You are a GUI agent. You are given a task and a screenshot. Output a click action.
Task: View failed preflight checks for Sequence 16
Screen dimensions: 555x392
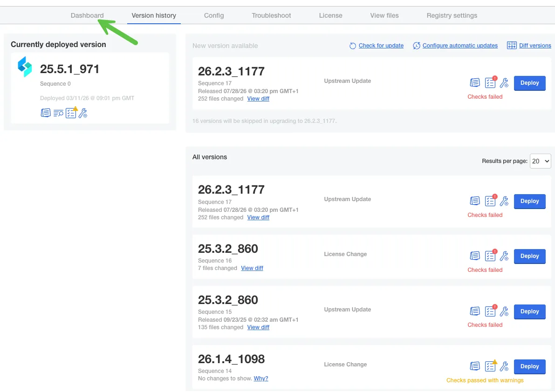pyautogui.click(x=490, y=256)
